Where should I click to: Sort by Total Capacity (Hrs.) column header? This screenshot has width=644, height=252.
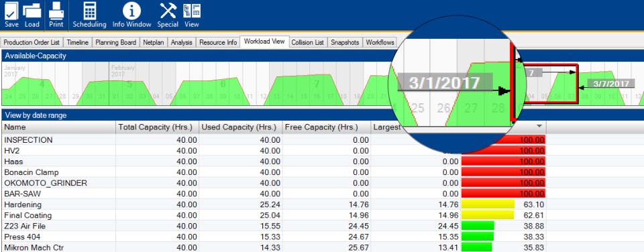coord(157,127)
